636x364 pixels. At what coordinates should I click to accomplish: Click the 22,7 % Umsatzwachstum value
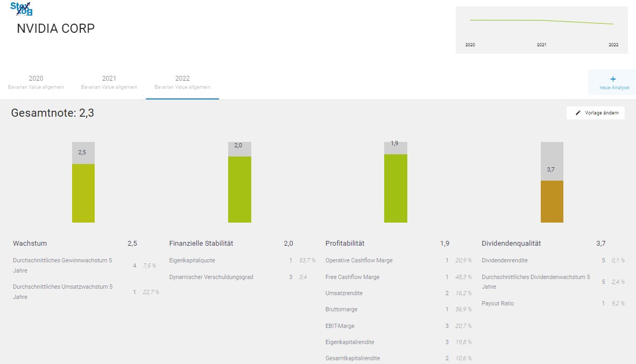point(151,292)
